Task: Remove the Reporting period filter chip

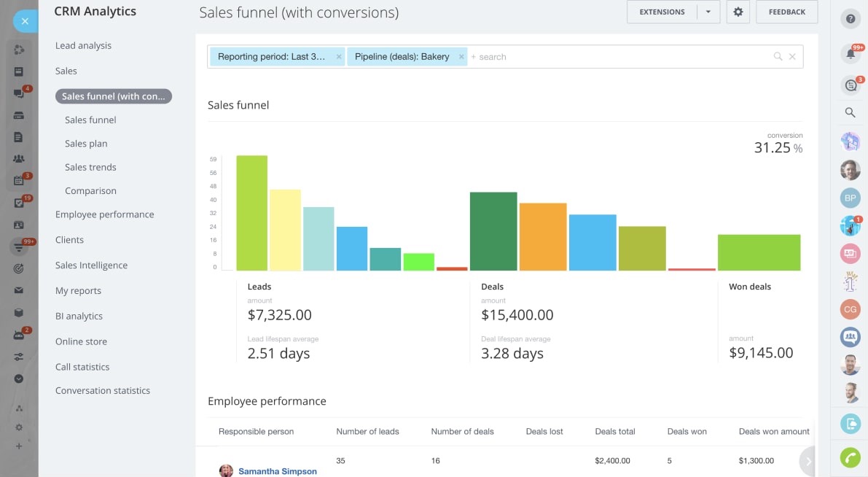Action: 339,57
